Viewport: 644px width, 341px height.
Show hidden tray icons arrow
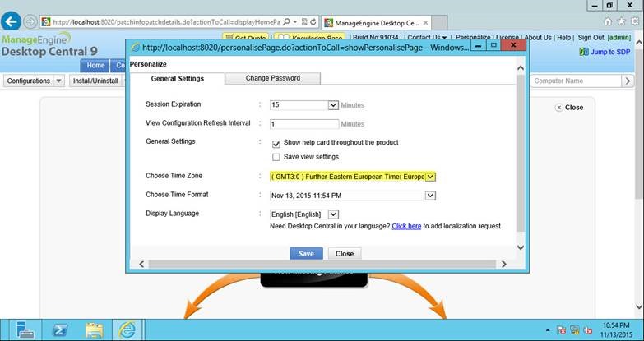click(x=548, y=330)
